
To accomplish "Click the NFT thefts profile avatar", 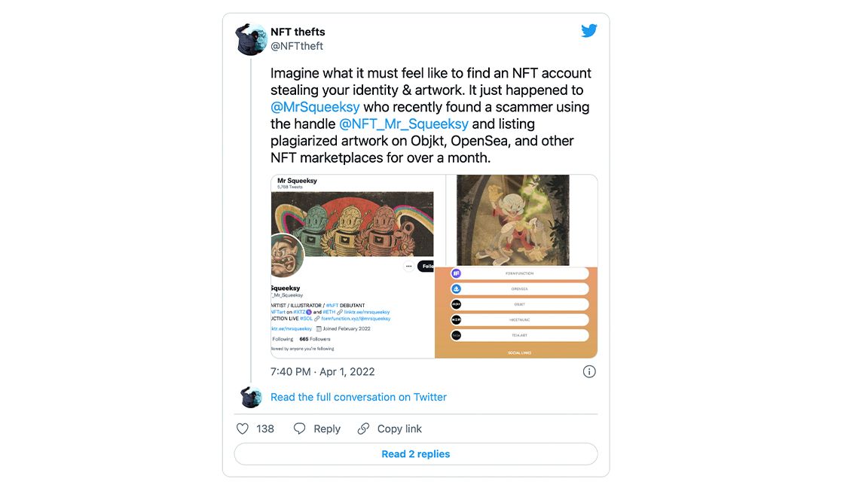I will click(250, 39).
